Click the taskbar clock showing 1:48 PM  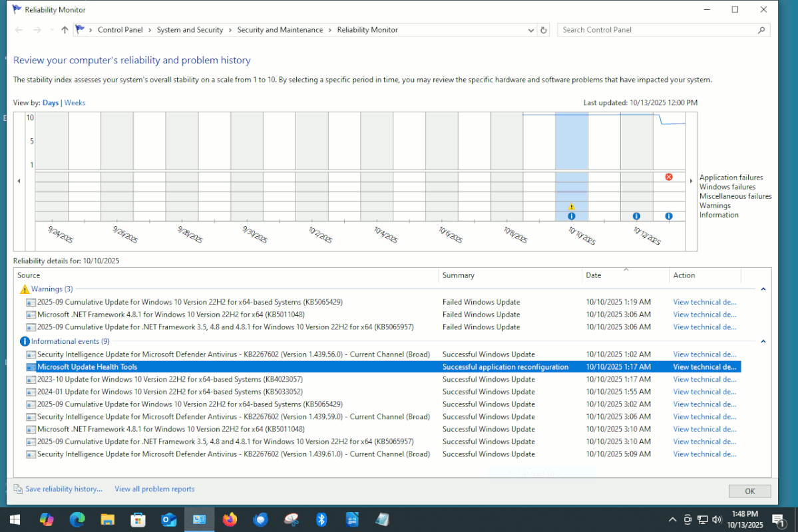[745, 519]
